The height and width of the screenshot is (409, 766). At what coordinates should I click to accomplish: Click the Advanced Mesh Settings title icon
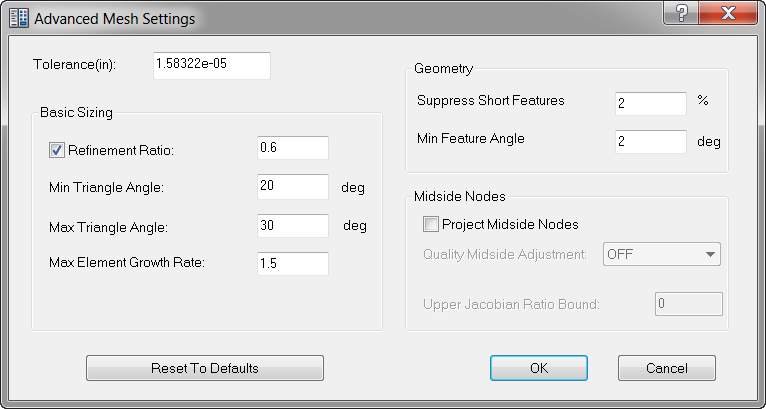coord(18,17)
